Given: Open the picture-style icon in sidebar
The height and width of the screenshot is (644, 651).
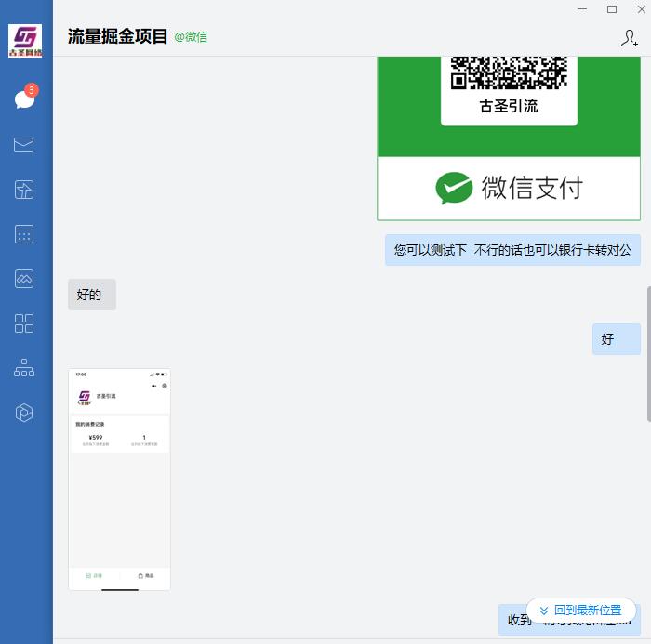Looking at the screenshot, I should point(24,279).
